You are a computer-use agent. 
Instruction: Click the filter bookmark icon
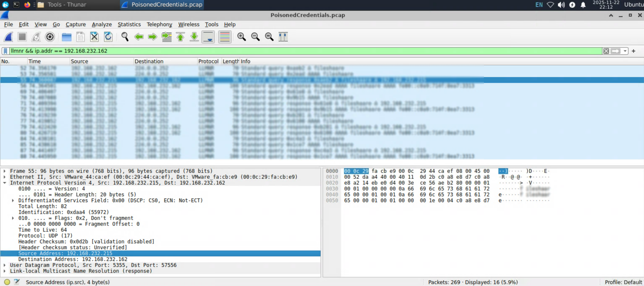pos(5,51)
